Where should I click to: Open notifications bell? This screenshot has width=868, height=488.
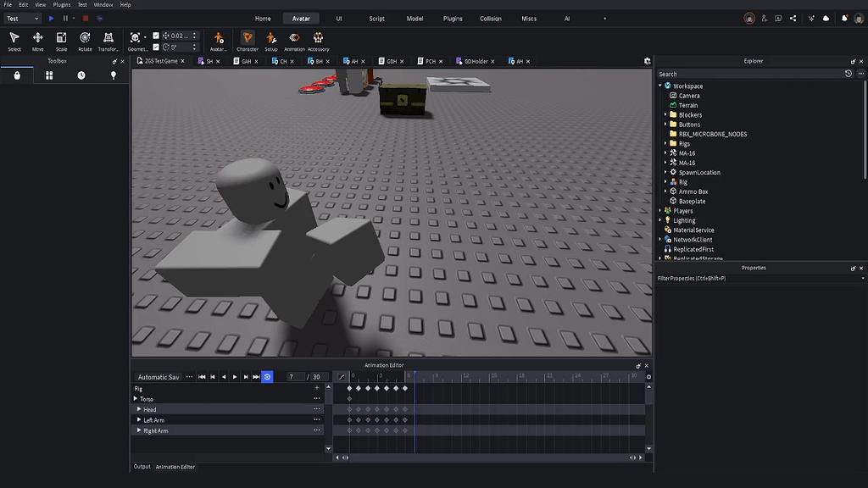[x=844, y=19]
